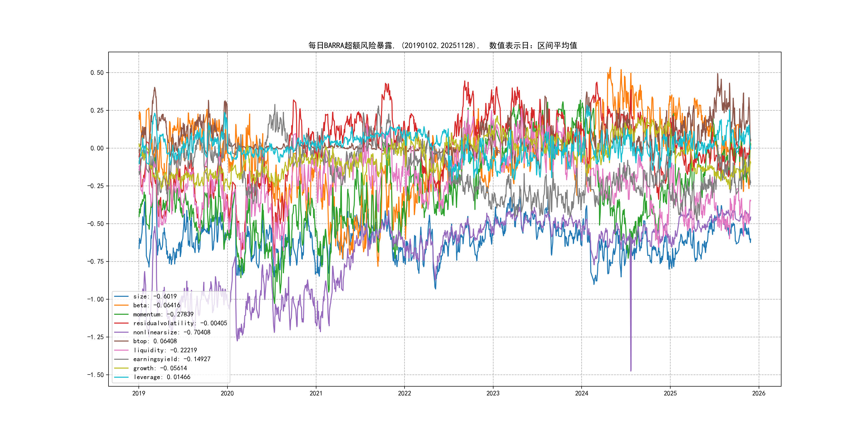Click the 2024 x-axis tick label
Viewport: 868px width, 434px height.
[582, 393]
